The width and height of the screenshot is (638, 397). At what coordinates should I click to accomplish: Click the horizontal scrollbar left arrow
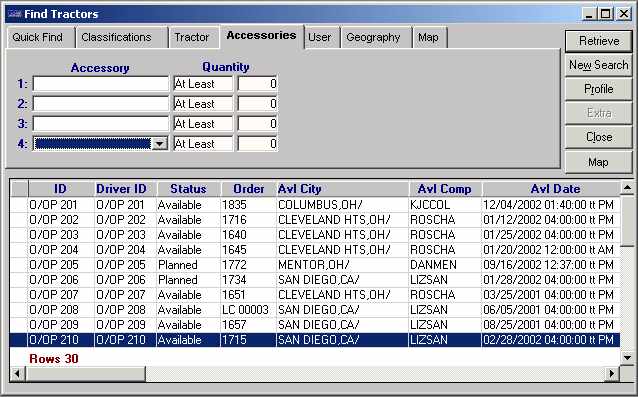(17, 373)
